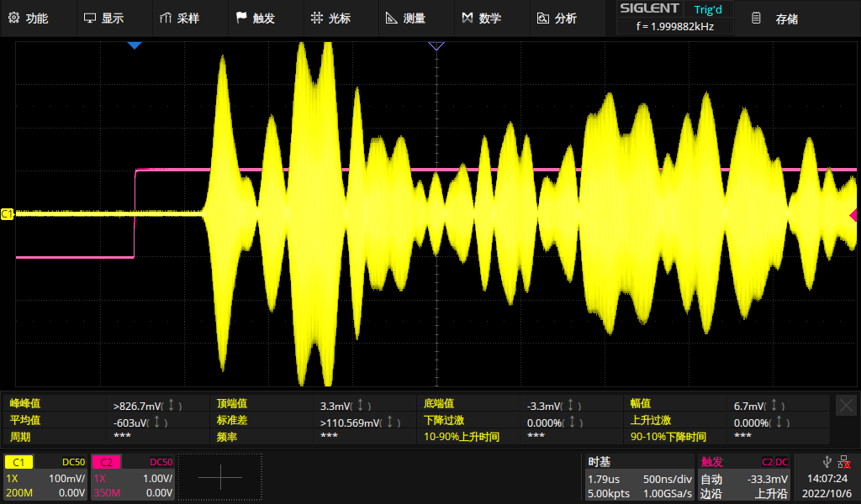The width and height of the screenshot is (861, 504).
Task: Select the yellow C1 ground level marker
Action: [x=8, y=214]
